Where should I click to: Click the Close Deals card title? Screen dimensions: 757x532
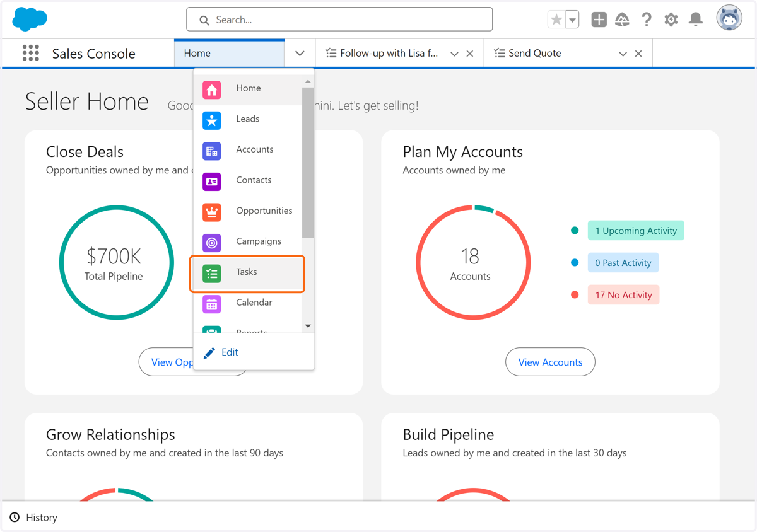point(85,152)
